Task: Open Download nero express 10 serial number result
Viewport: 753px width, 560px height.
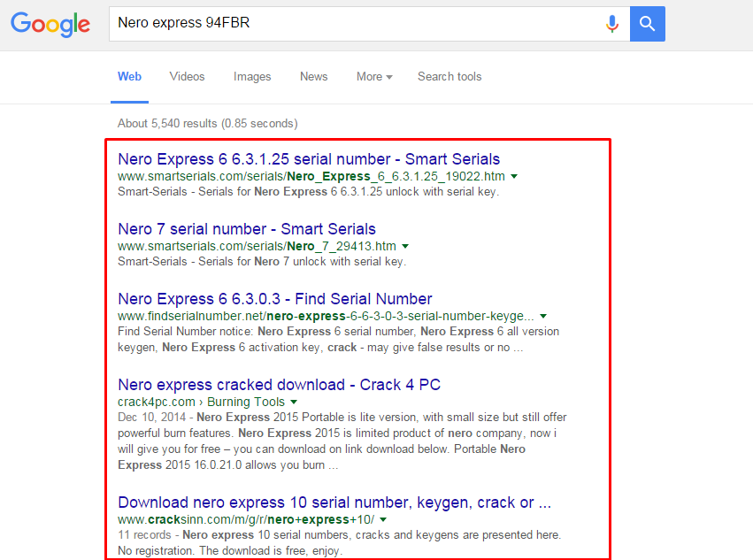Action: click(x=334, y=502)
